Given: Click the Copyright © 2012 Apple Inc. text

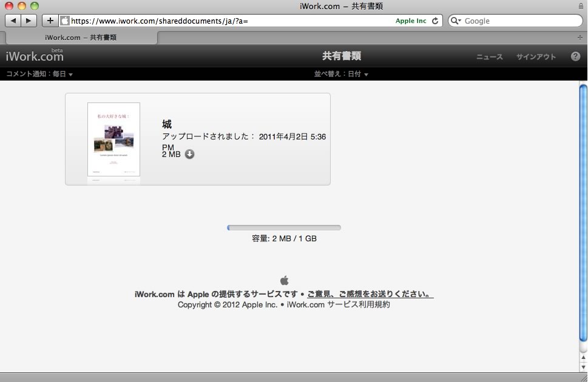Looking at the screenshot, I should (x=228, y=304).
